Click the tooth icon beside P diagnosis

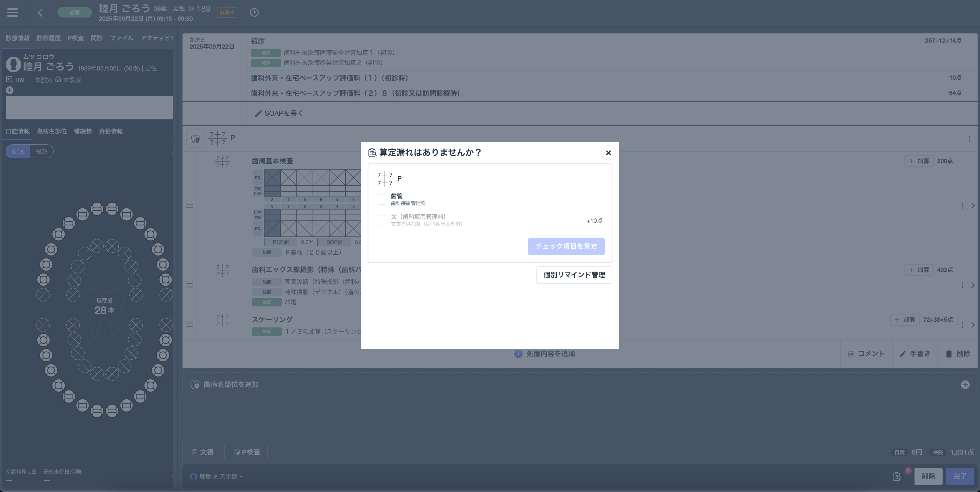[195, 139]
